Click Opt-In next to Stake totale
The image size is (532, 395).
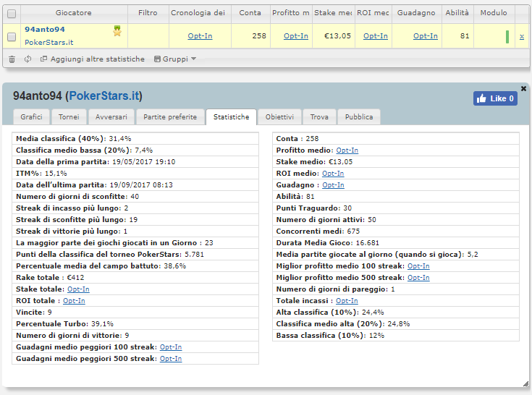[78, 289]
